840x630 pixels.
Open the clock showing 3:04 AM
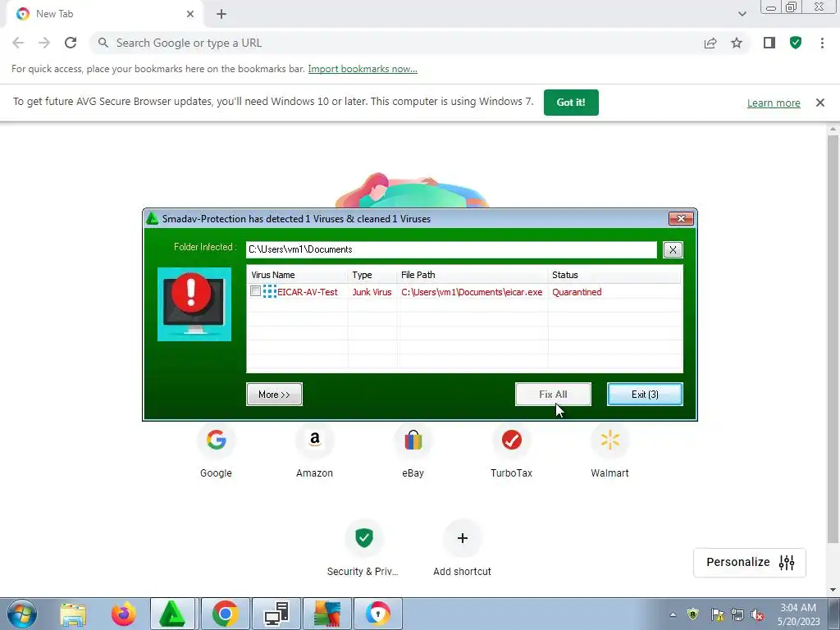(x=799, y=614)
